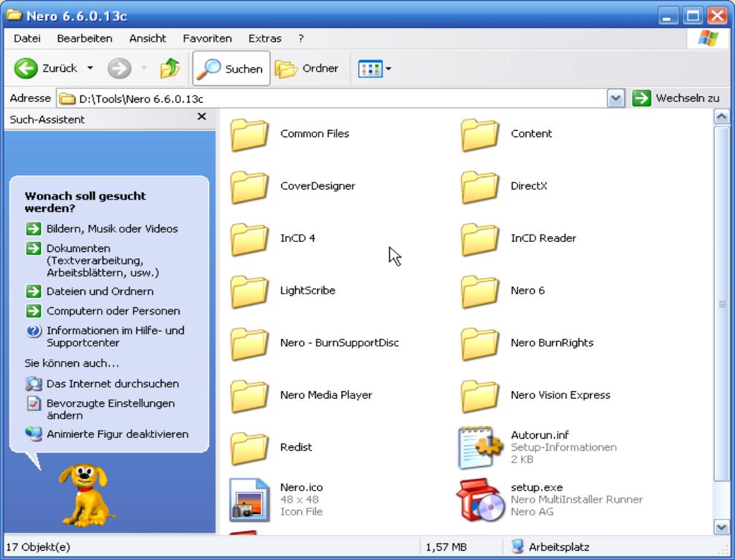735x560 pixels.
Task: Choose Dateien und Ordnern search
Action: [100, 291]
